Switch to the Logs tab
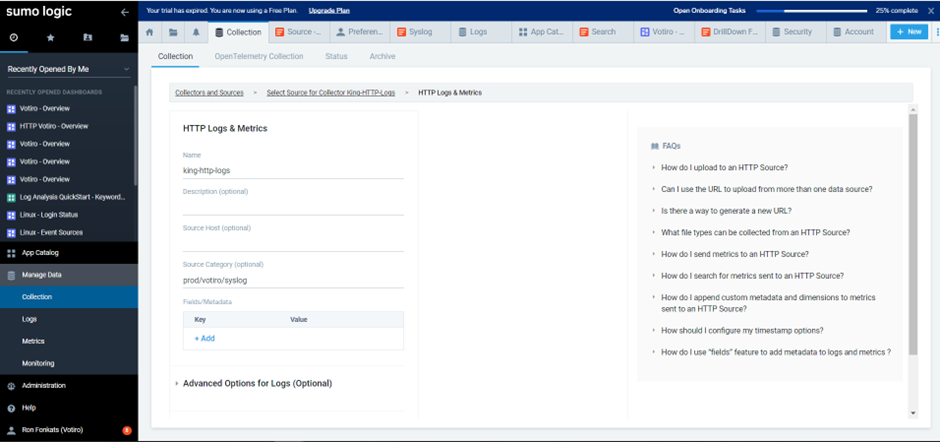 [x=481, y=32]
